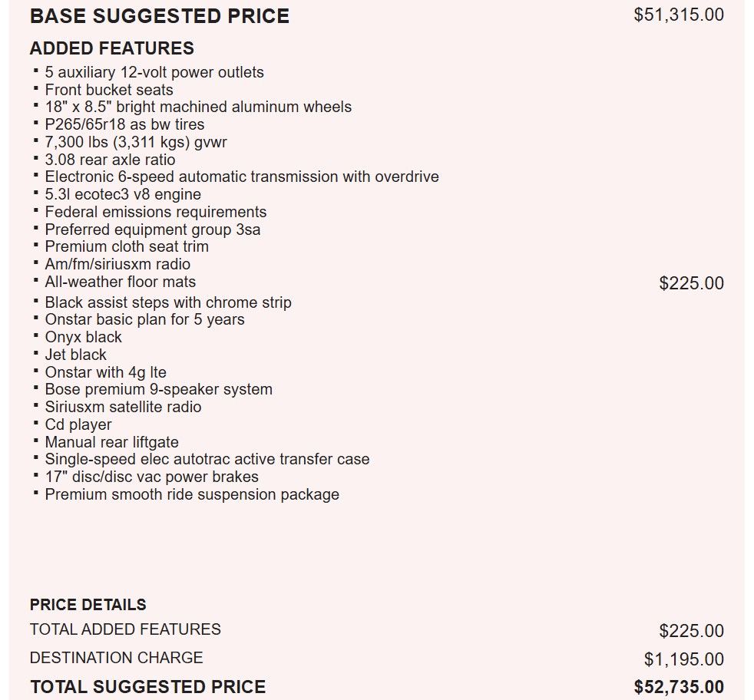Screen dimensions: 754x700
Task: Select Black assist steps with chrome strip
Action: coord(168,302)
